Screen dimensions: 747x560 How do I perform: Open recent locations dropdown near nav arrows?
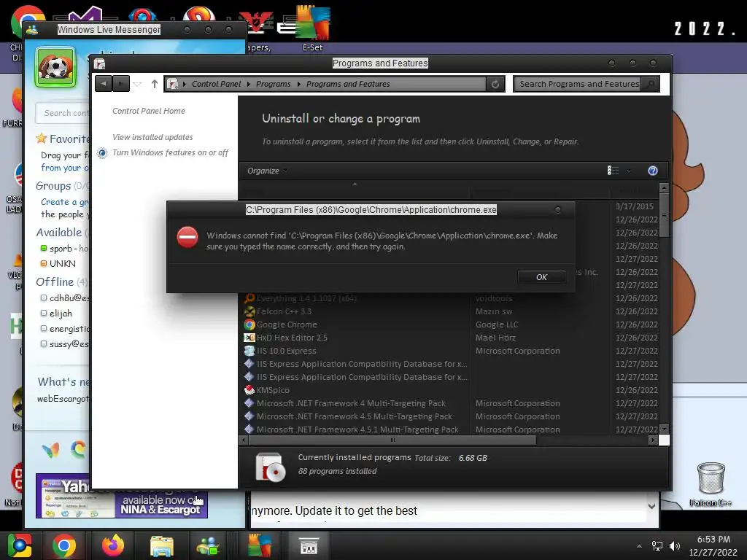138,85
